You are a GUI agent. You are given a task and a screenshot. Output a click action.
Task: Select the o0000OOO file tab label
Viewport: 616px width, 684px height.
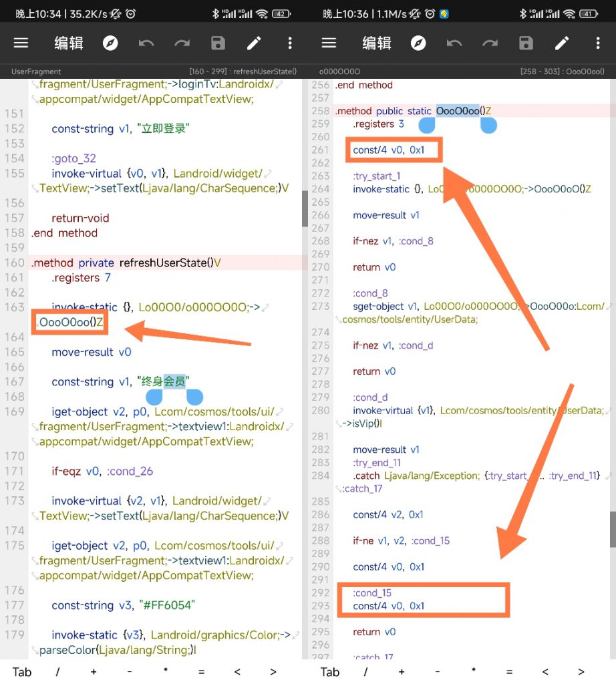coord(339,71)
